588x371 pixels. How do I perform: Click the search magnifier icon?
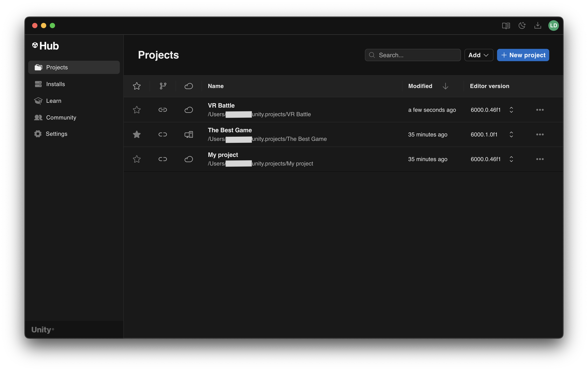click(x=372, y=55)
